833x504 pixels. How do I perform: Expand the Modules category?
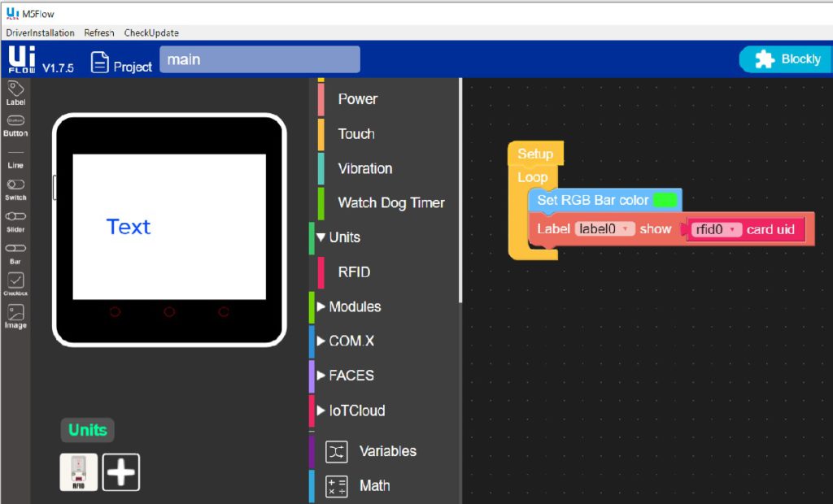point(321,306)
